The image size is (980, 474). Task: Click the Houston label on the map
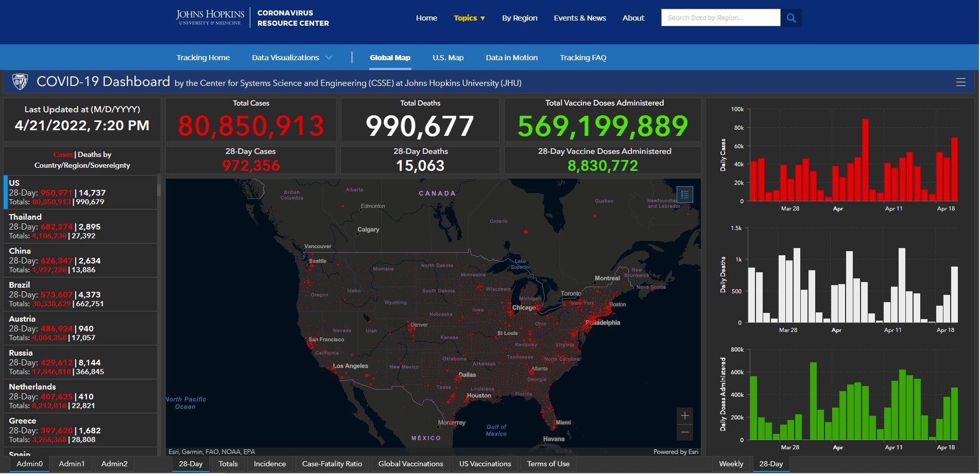(x=479, y=395)
